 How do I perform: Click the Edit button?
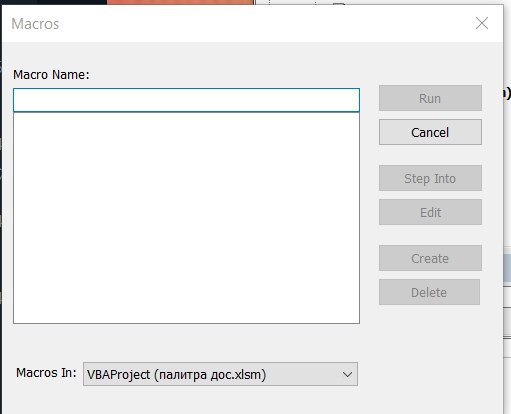430,212
